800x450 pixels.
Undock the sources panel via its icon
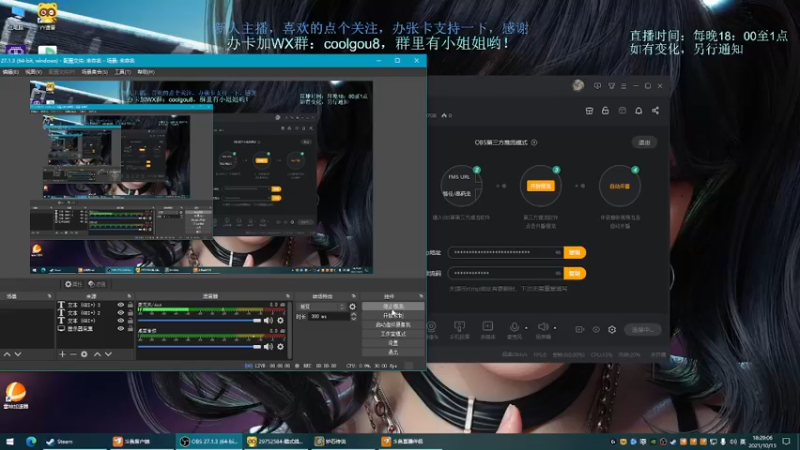click(129, 296)
